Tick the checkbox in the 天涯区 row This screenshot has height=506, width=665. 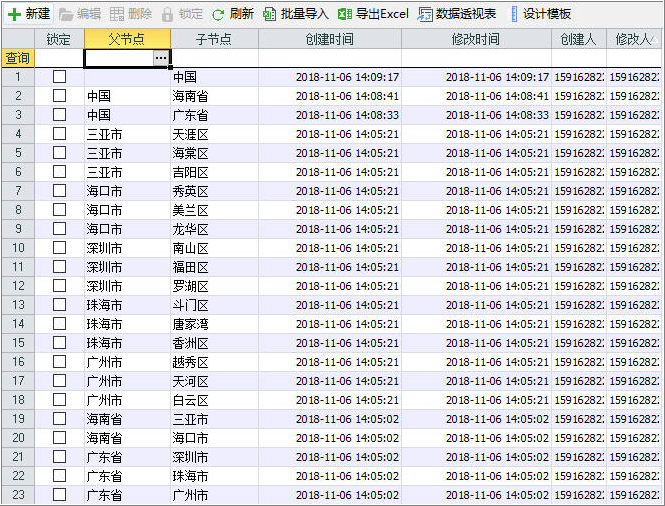pyautogui.click(x=59, y=134)
